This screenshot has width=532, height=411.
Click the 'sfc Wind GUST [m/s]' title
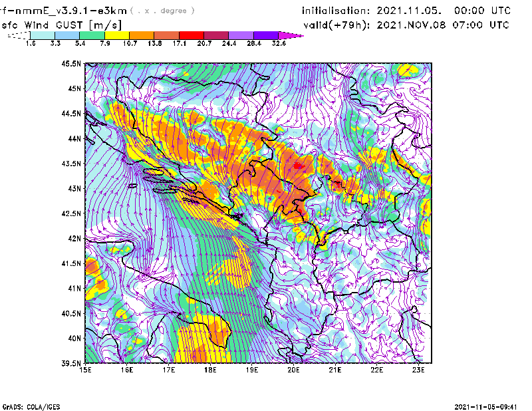pyautogui.click(x=61, y=25)
